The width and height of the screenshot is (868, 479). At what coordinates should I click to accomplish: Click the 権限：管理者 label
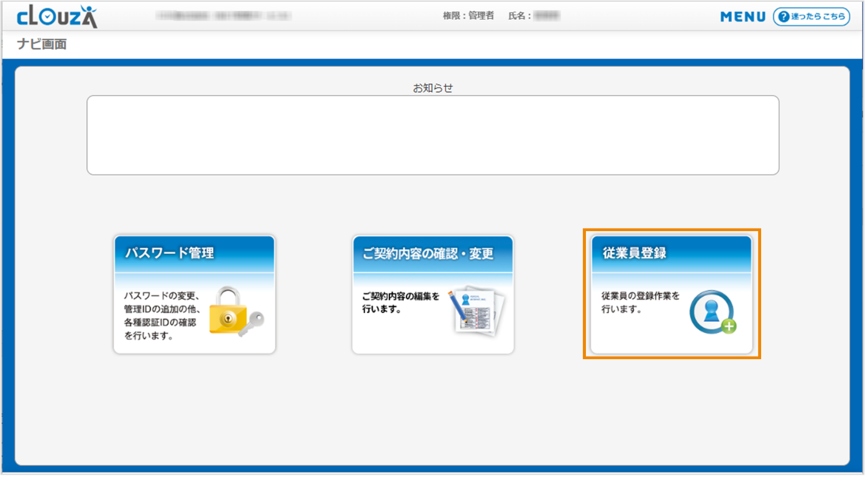[468, 16]
